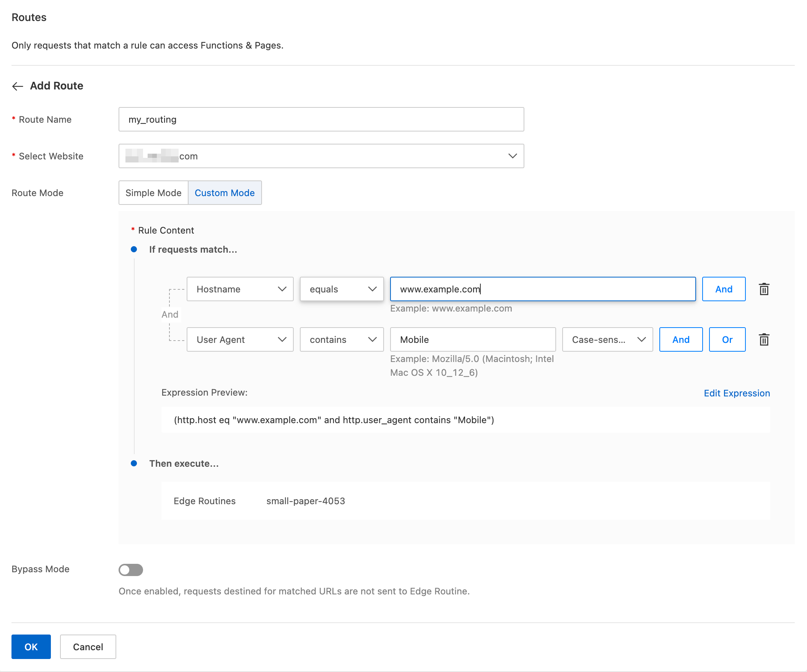Expand the User Agent field dropdown
The image size is (807, 672).
pyautogui.click(x=240, y=339)
